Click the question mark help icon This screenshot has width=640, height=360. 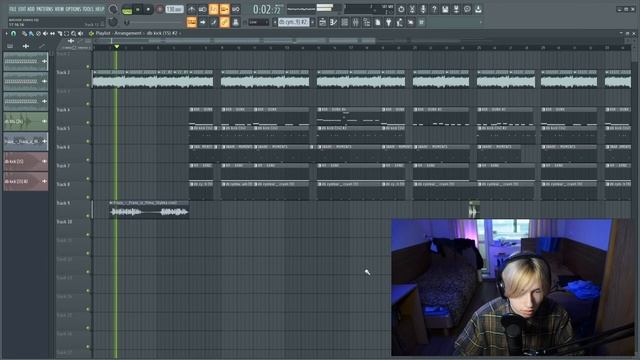(x=434, y=9)
